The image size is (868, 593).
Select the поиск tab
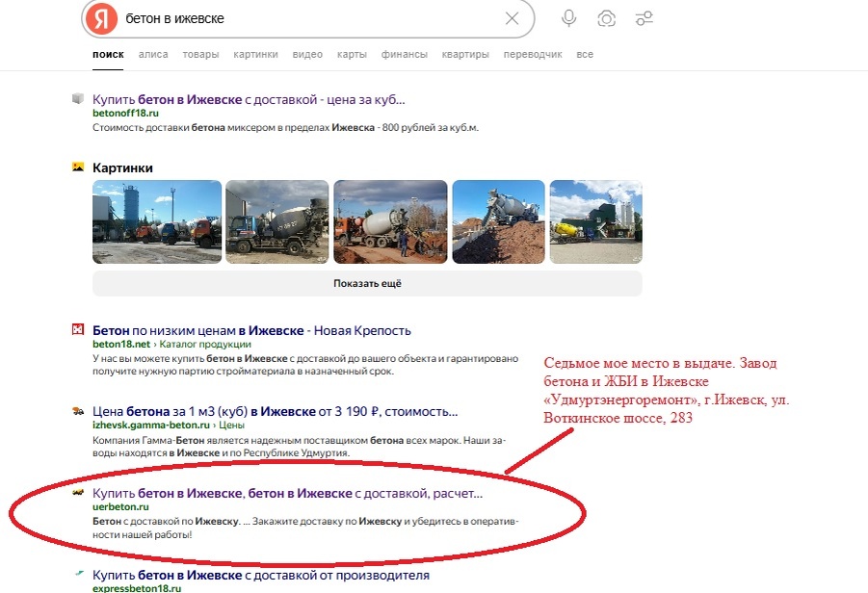coord(108,54)
